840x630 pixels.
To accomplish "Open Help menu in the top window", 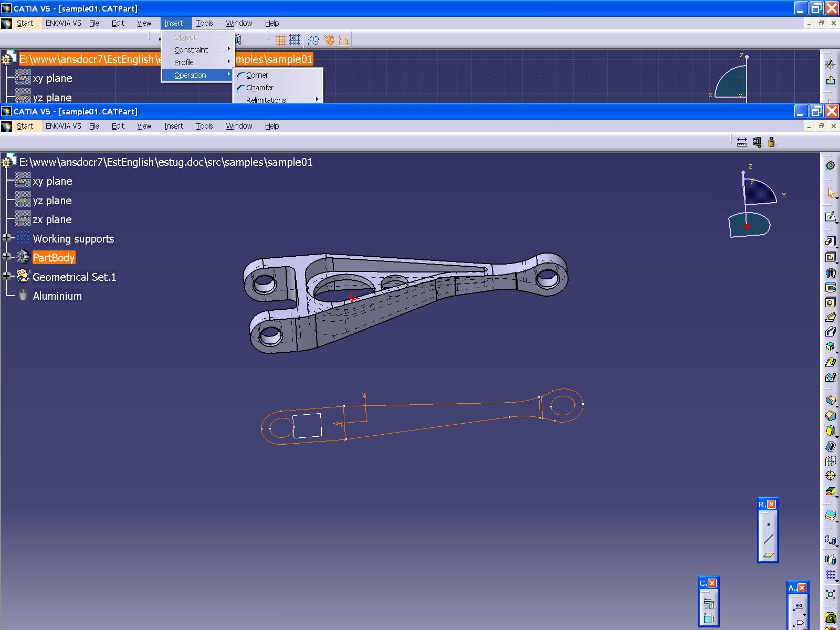I will pos(272,23).
